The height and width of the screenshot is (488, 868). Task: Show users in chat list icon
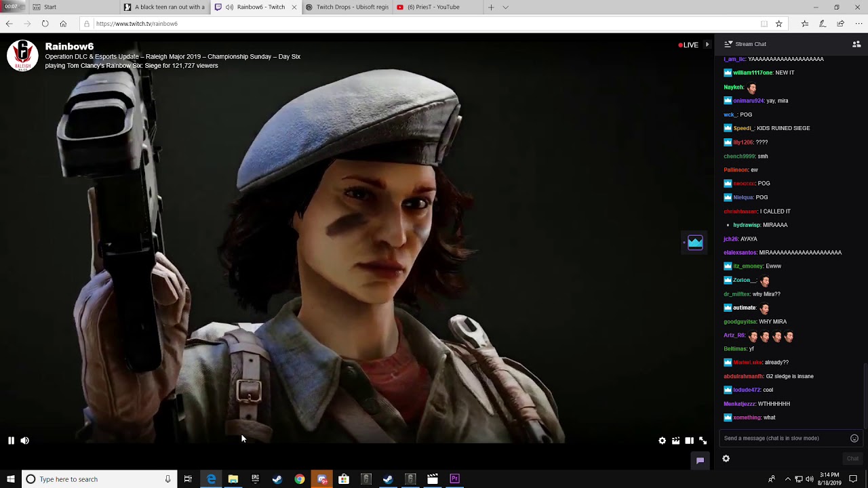click(x=856, y=44)
